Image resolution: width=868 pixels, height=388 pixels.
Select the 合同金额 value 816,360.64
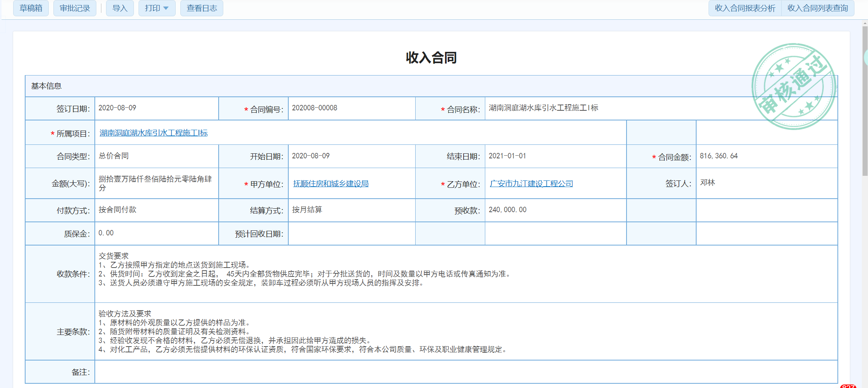point(719,156)
